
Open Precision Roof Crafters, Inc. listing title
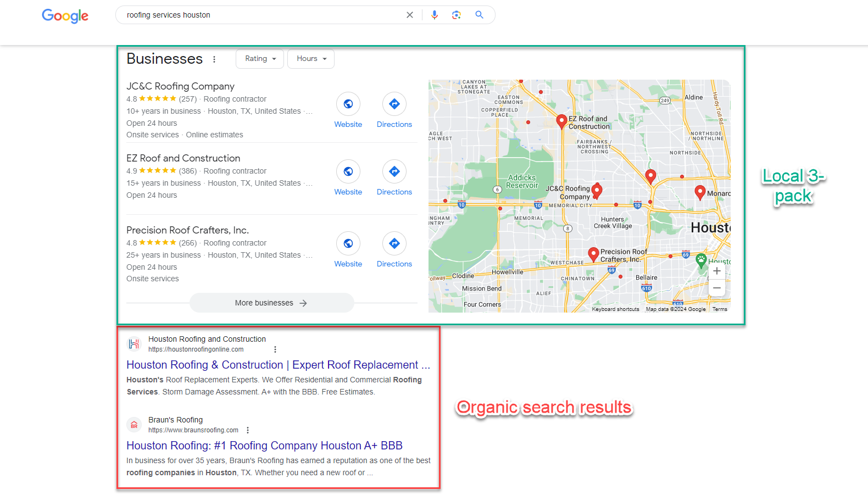point(187,230)
